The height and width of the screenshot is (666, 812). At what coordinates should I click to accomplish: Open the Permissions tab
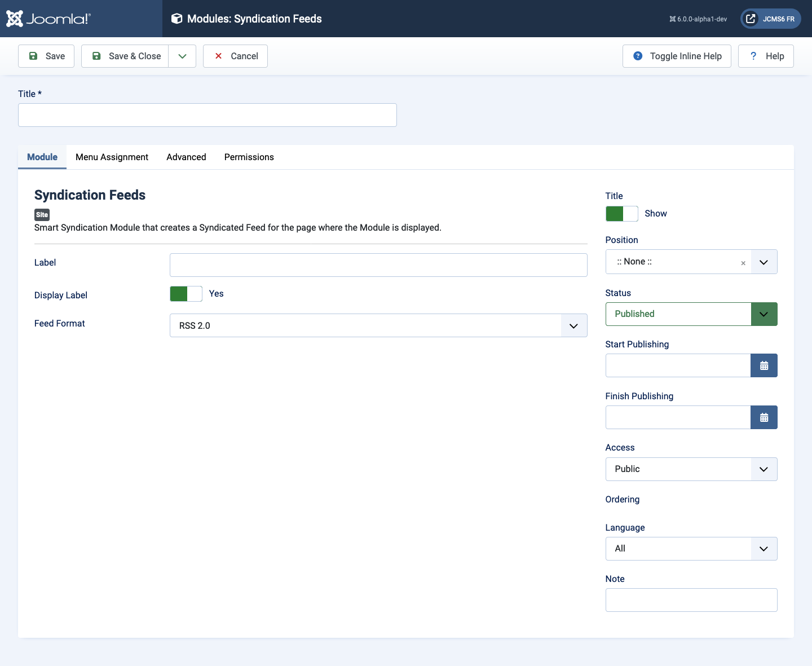coord(249,157)
